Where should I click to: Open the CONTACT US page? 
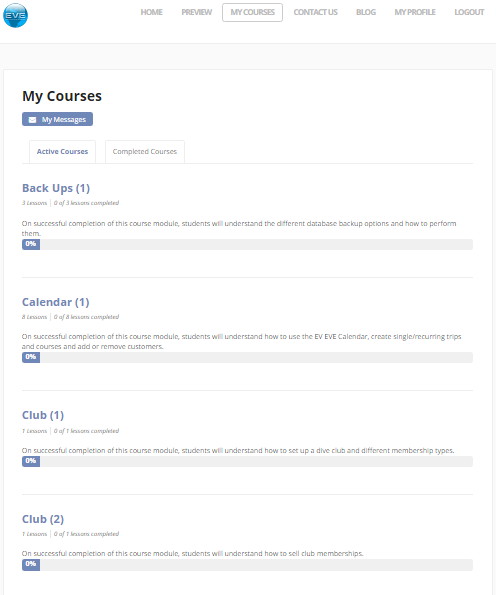[x=315, y=12]
